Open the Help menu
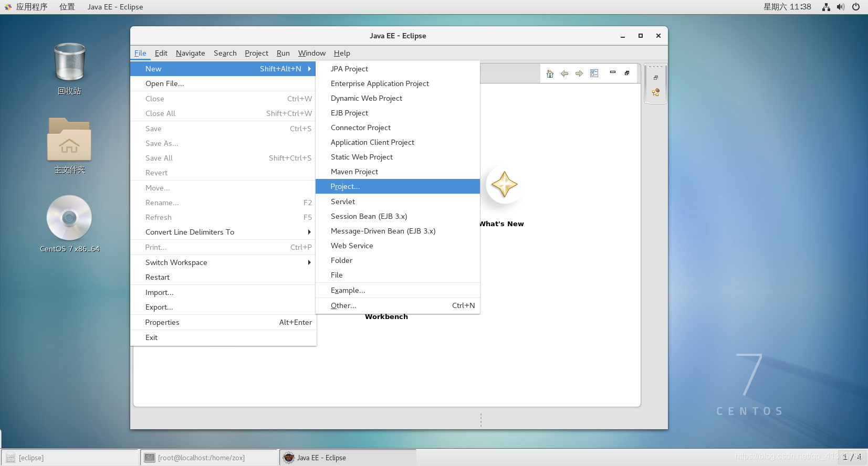Screen dimensions: 868x466 click(342, 53)
